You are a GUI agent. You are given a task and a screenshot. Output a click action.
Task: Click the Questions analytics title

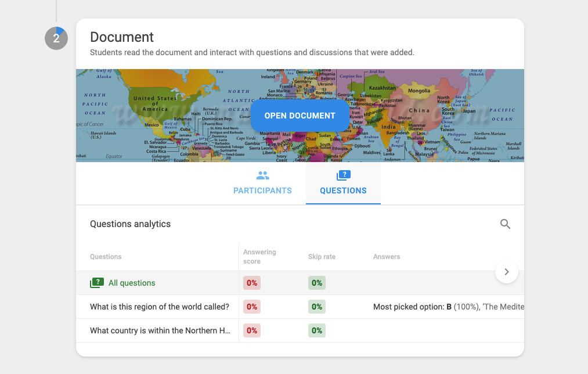click(130, 224)
